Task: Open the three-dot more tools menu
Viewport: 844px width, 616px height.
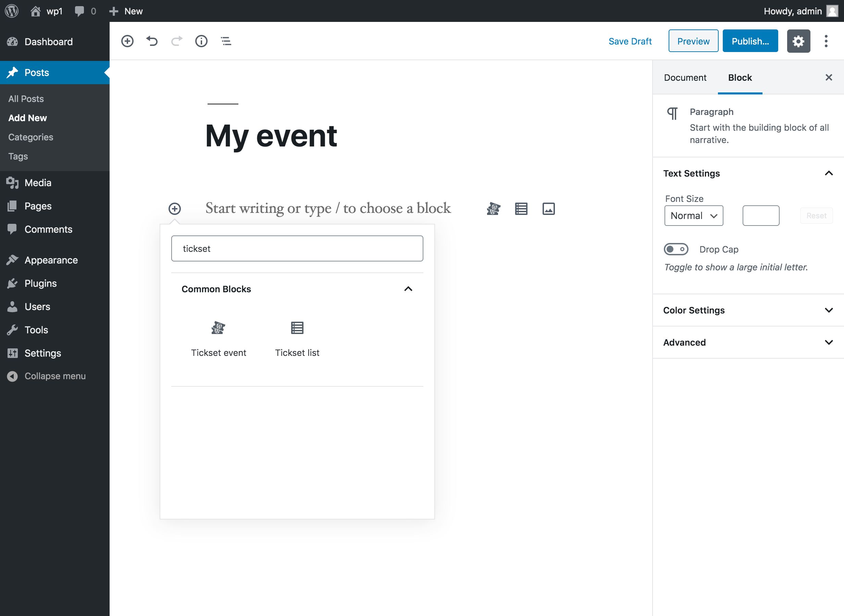Action: point(826,41)
